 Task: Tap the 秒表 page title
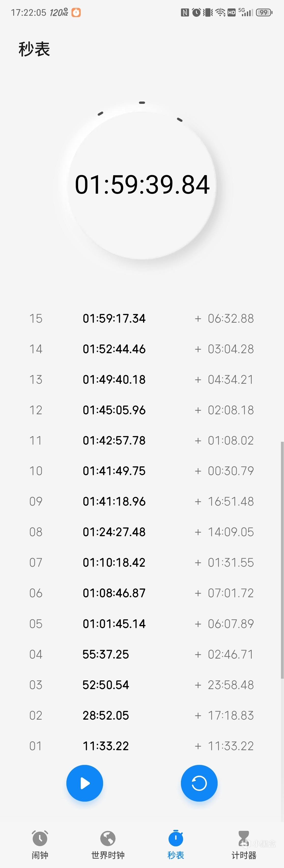[x=34, y=49]
